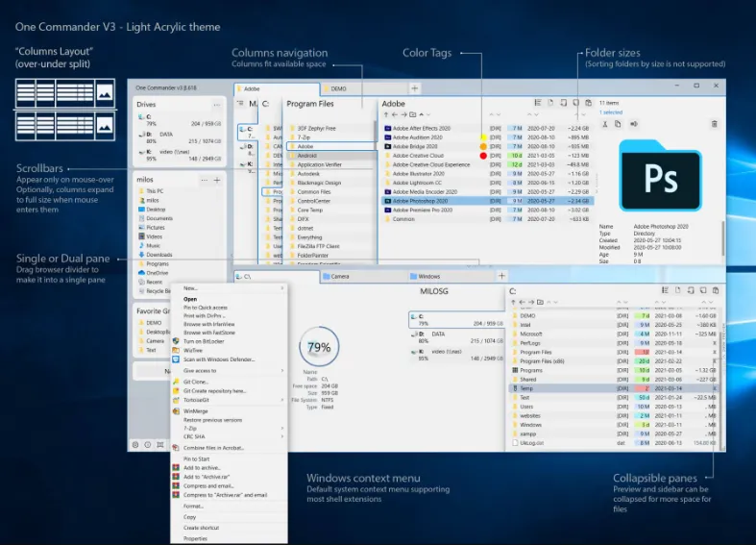
Task: Click the trash delete icon in preview pane
Action: pos(714,124)
